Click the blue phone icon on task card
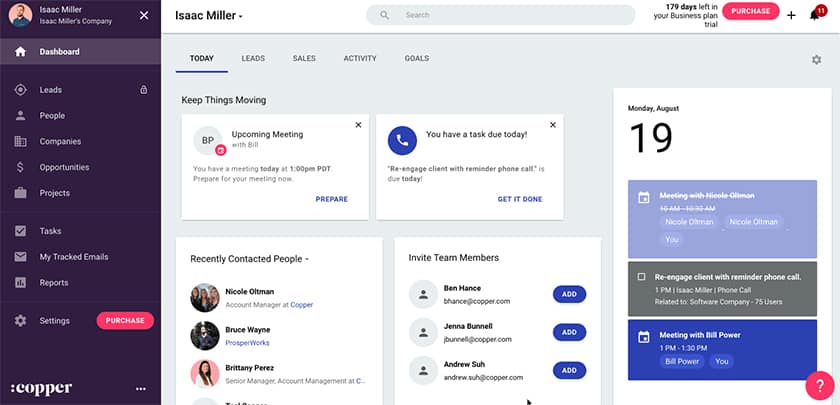 click(402, 141)
